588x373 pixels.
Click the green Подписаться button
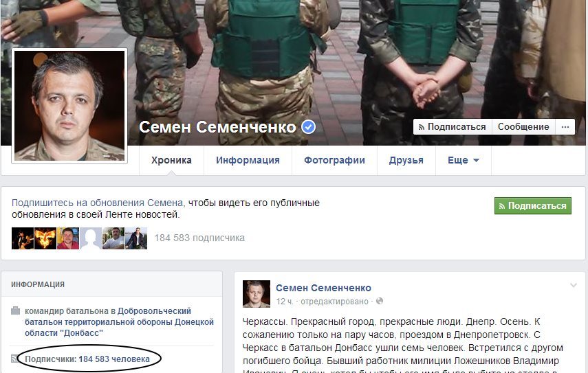tap(533, 205)
